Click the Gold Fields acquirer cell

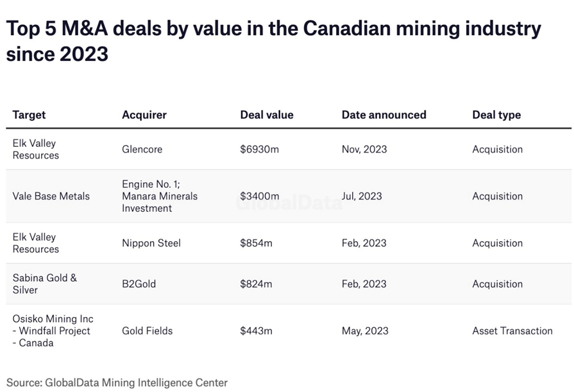click(x=148, y=331)
